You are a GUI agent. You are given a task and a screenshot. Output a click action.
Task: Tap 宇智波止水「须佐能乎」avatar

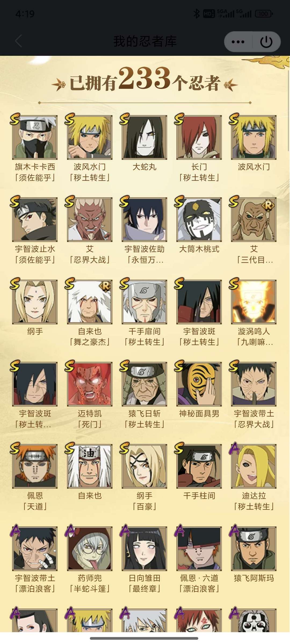tap(35, 220)
